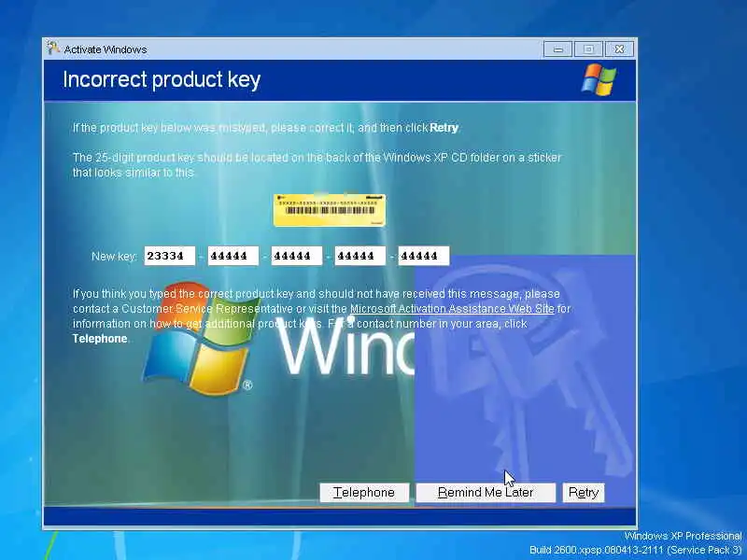This screenshot has height=560, width=747.
Task: Click the 'Incorrect product key' heading
Action: point(162,79)
